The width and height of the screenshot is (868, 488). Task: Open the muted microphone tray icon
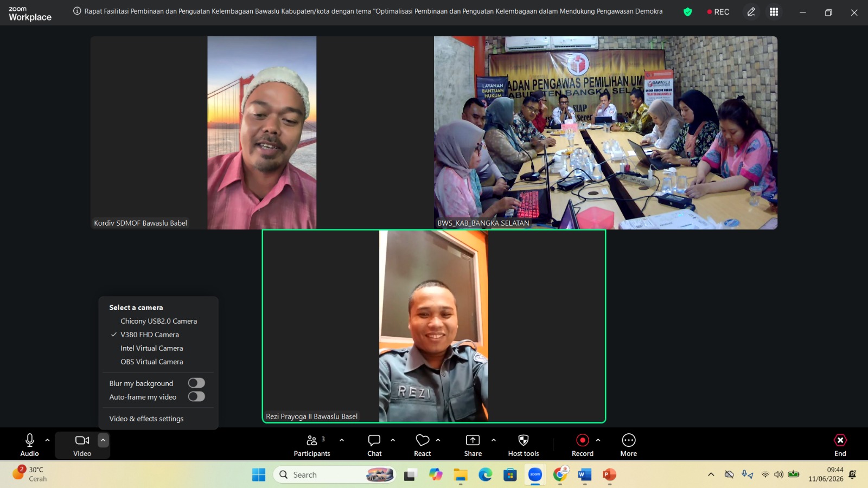coord(748,474)
